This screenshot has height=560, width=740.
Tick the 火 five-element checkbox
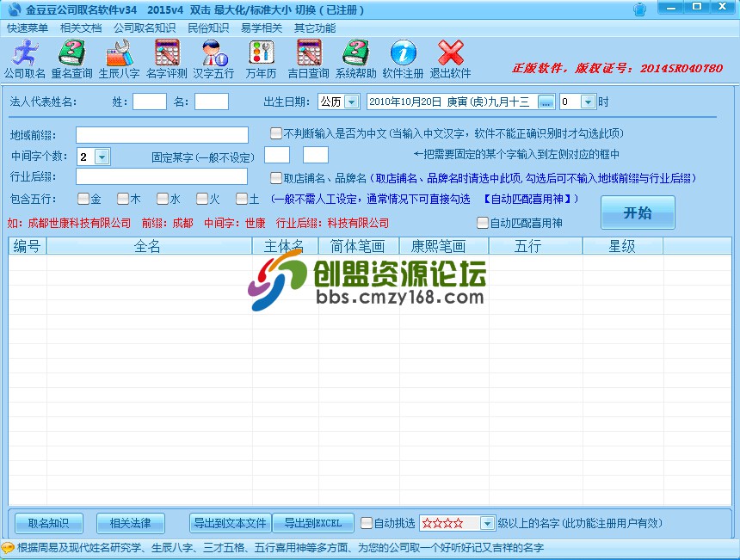pos(202,199)
